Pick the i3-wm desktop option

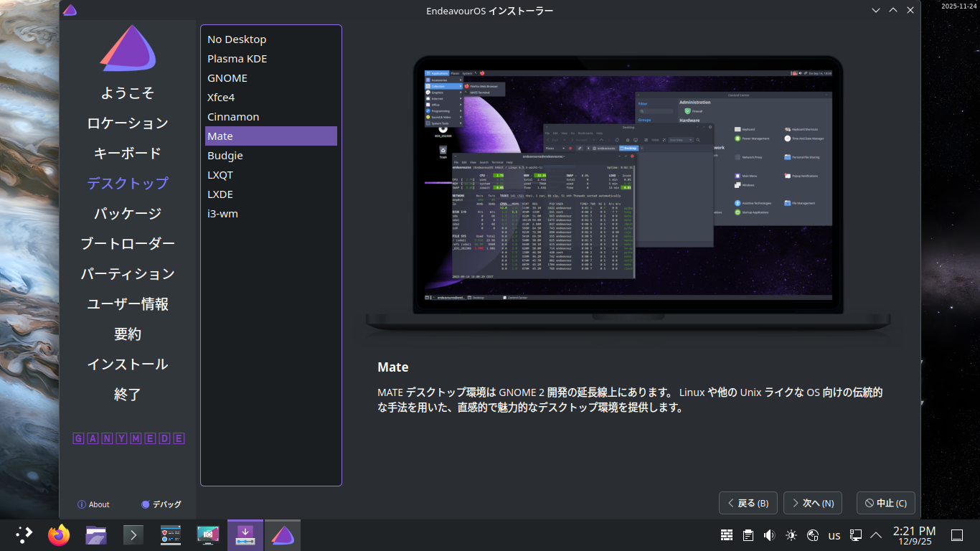tap(222, 214)
